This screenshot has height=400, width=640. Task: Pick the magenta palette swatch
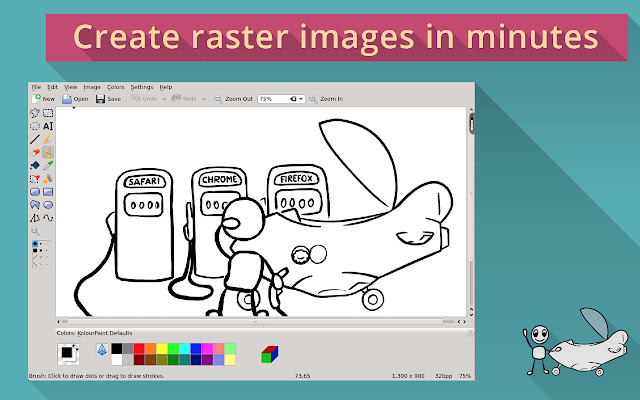tap(207, 349)
